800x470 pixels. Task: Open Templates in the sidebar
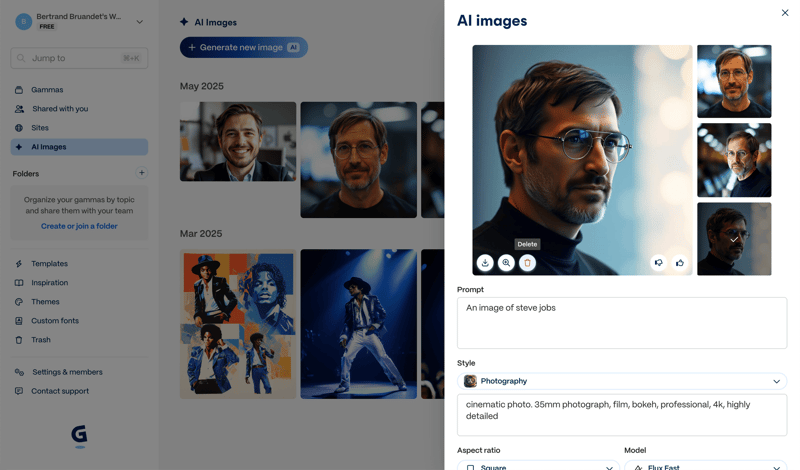[49, 264]
